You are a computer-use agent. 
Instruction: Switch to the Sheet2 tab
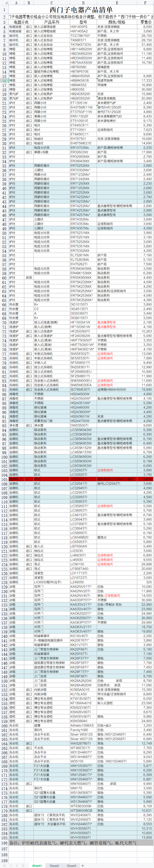[54, 865]
